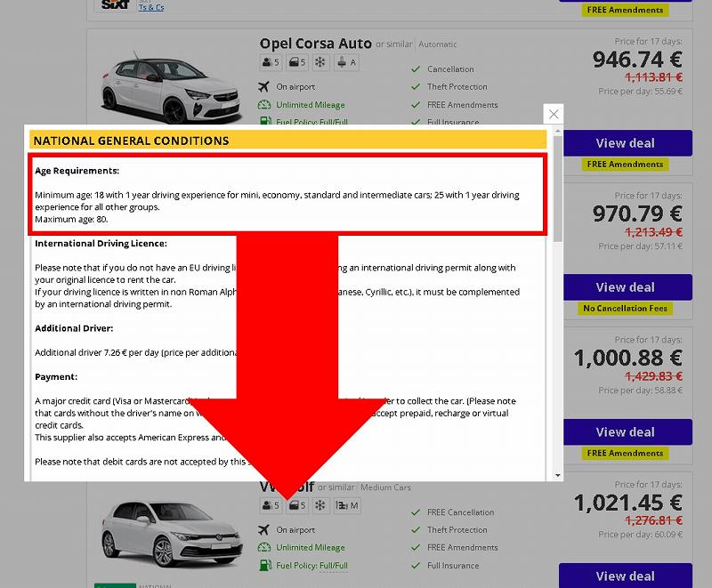Click the VW Golf On airport plane icon
Viewport: 712px width, 588px height.
coord(263,530)
